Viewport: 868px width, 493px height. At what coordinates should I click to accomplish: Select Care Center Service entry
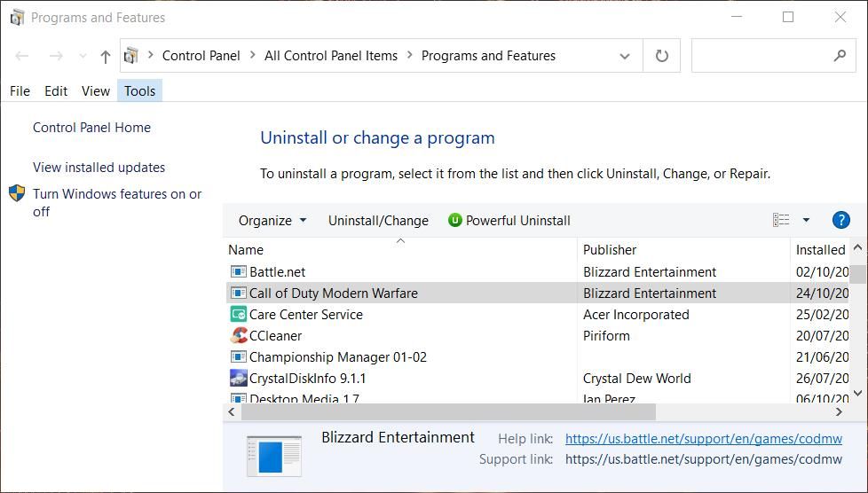538,314
